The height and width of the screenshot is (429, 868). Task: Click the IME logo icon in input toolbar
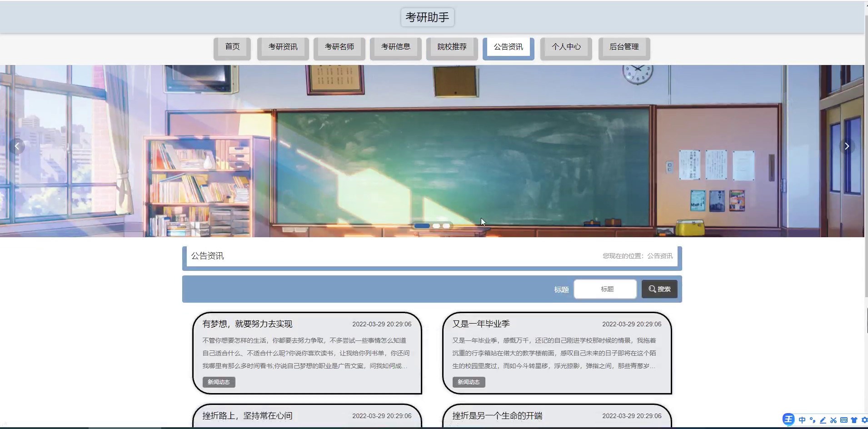tap(788, 419)
